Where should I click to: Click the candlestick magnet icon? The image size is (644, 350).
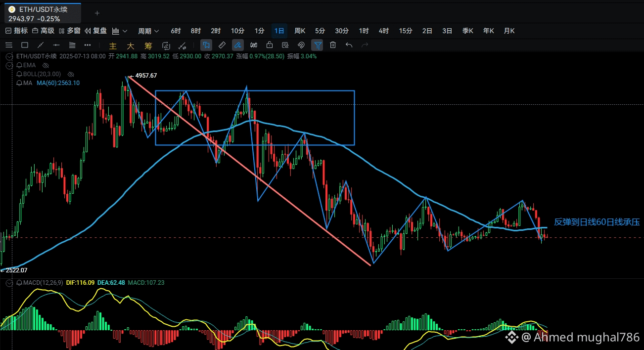click(254, 45)
